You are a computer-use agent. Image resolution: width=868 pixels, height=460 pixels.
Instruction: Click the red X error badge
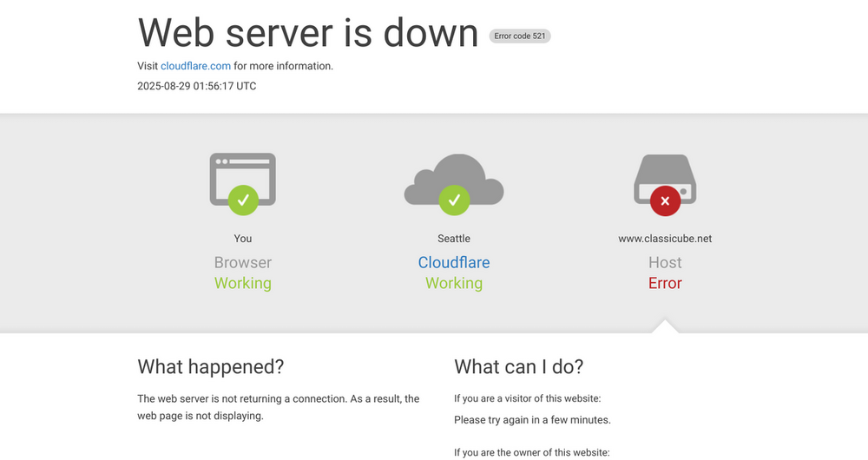tap(665, 201)
